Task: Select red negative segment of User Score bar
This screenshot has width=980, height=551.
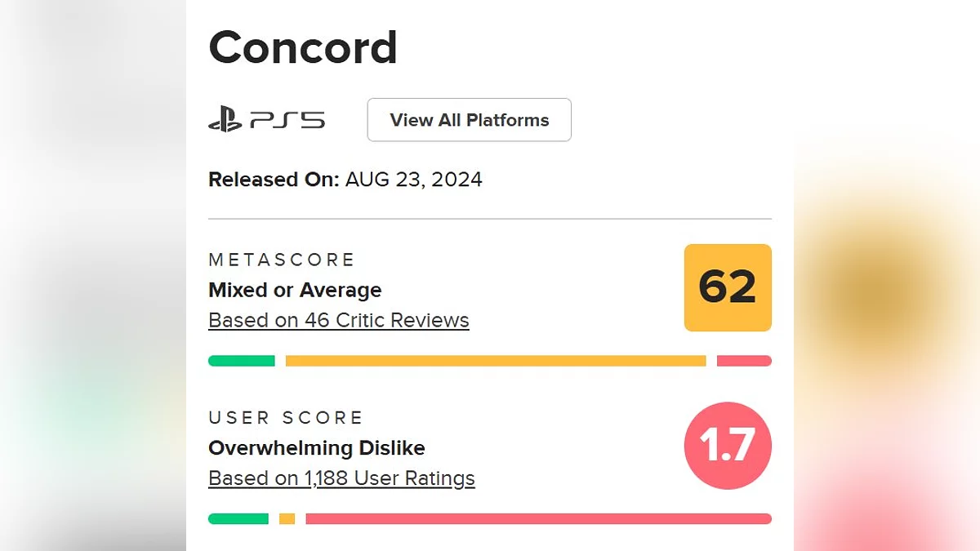Action: (538, 518)
